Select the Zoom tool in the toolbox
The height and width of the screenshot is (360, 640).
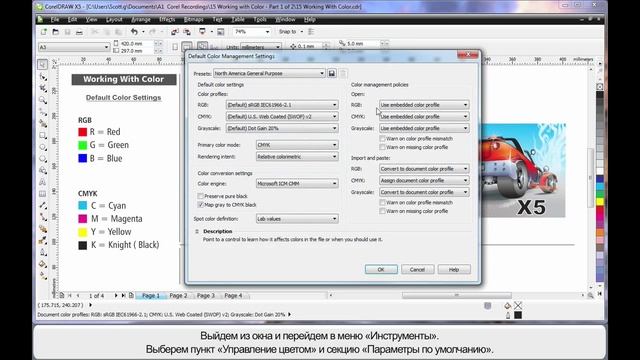pyautogui.click(x=42, y=100)
